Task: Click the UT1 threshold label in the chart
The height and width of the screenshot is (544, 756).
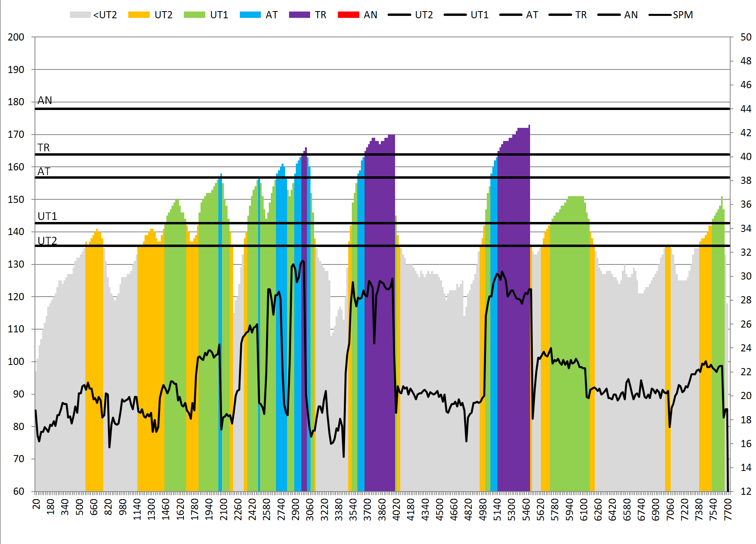Action: point(47,216)
